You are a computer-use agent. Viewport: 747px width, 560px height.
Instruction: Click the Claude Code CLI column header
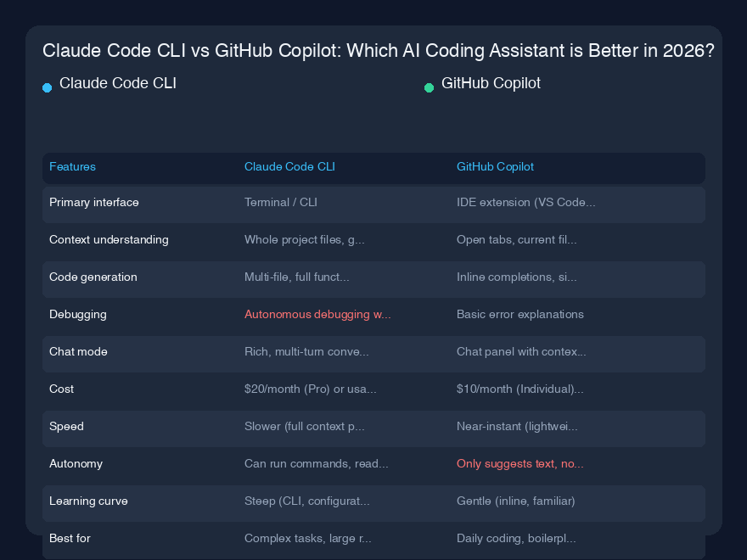click(x=289, y=166)
